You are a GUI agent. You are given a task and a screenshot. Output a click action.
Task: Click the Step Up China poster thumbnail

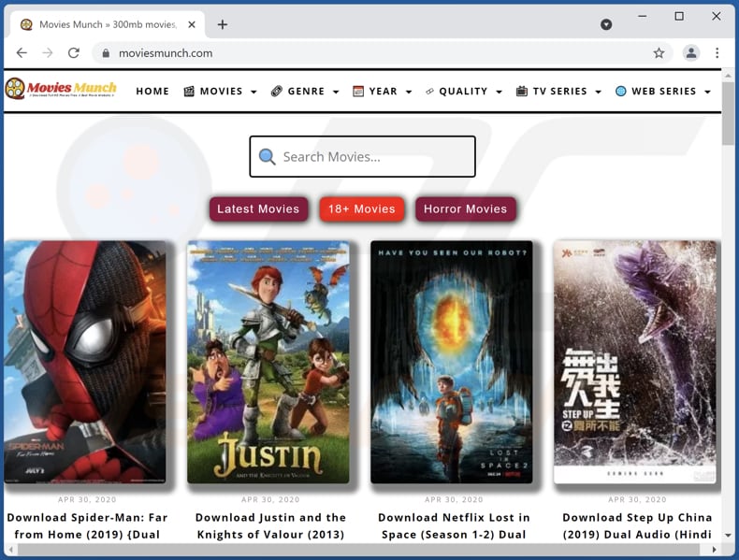(x=635, y=362)
